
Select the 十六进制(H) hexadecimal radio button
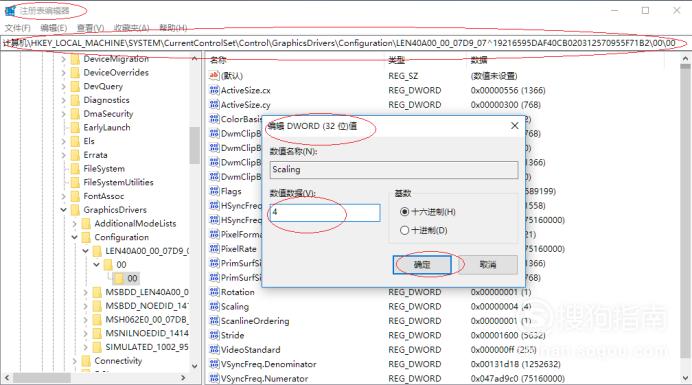[x=404, y=211]
